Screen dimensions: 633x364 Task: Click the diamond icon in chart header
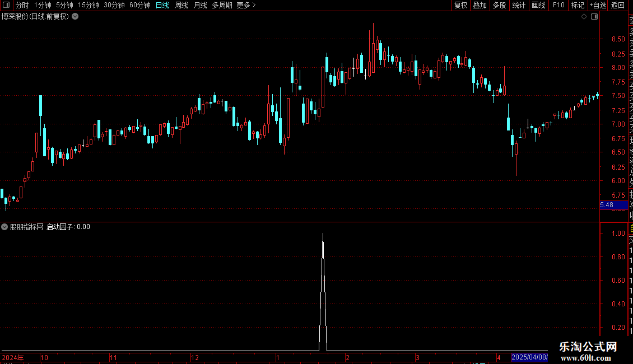click(x=584, y=17)
